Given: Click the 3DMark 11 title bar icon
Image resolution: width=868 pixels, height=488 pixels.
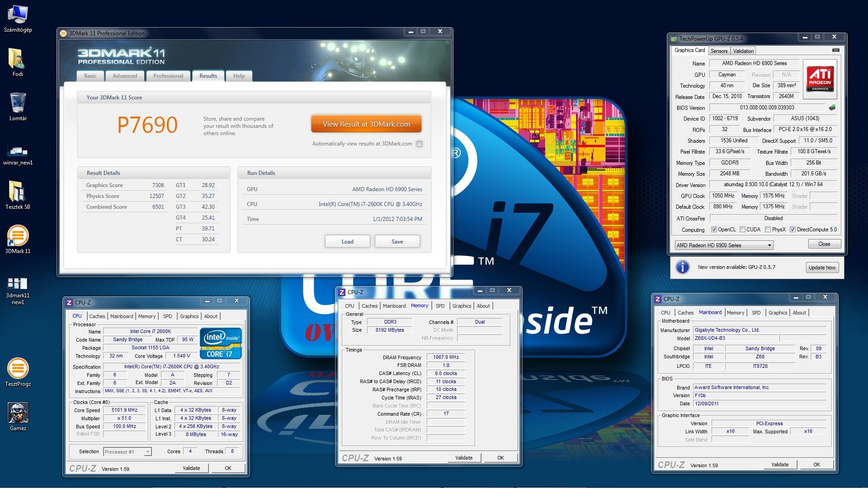Looking at the screenshot, I should click(64, 33).
